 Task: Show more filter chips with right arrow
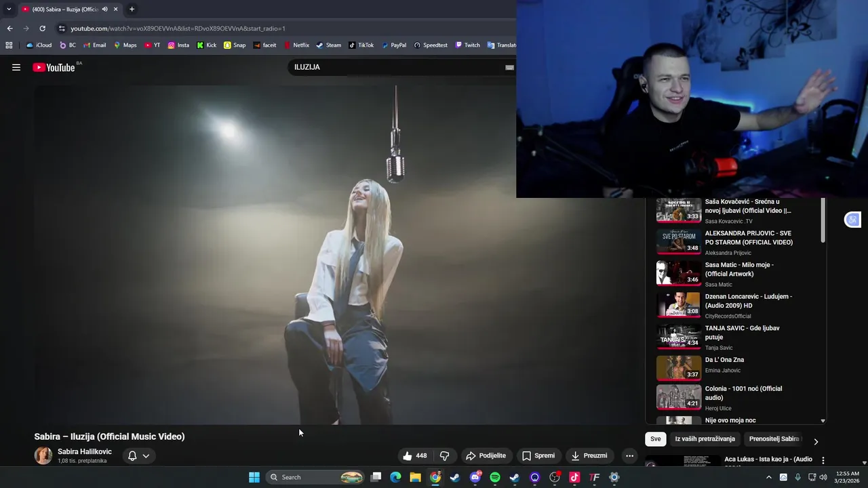816,441
